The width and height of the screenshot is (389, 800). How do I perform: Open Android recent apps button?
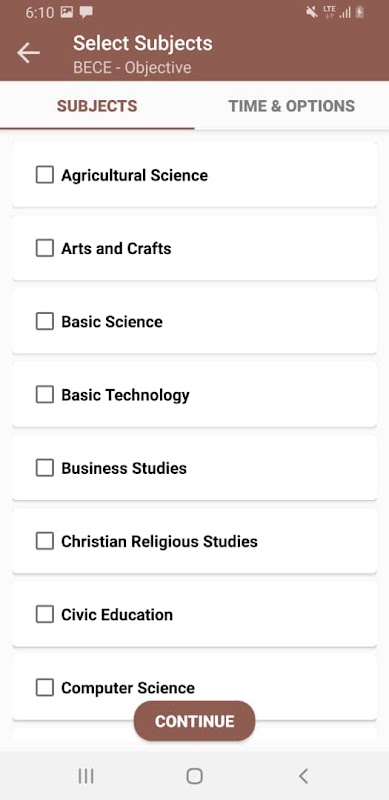coord(86,776)
